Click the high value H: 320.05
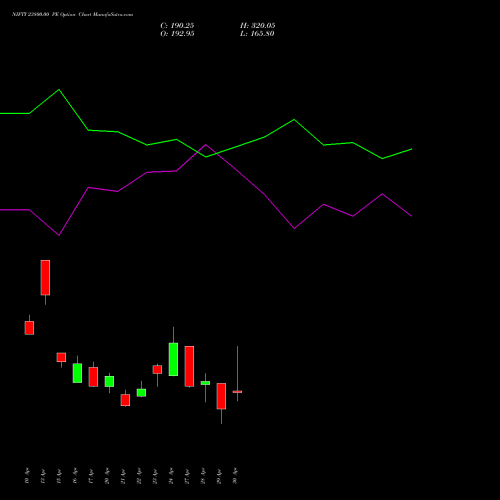The width and height of the screenshot is (500, 500). [x=257, y=26]
